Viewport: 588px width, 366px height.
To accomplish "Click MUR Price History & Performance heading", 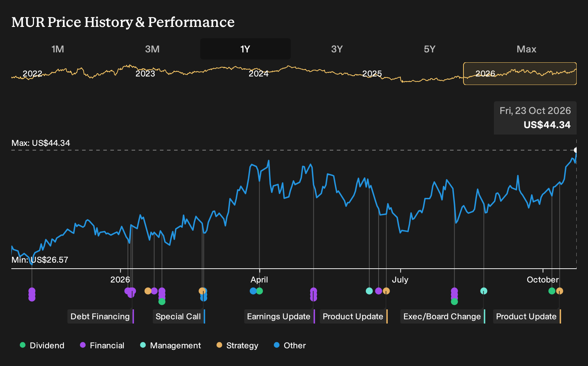I will (x=123, y=22).
